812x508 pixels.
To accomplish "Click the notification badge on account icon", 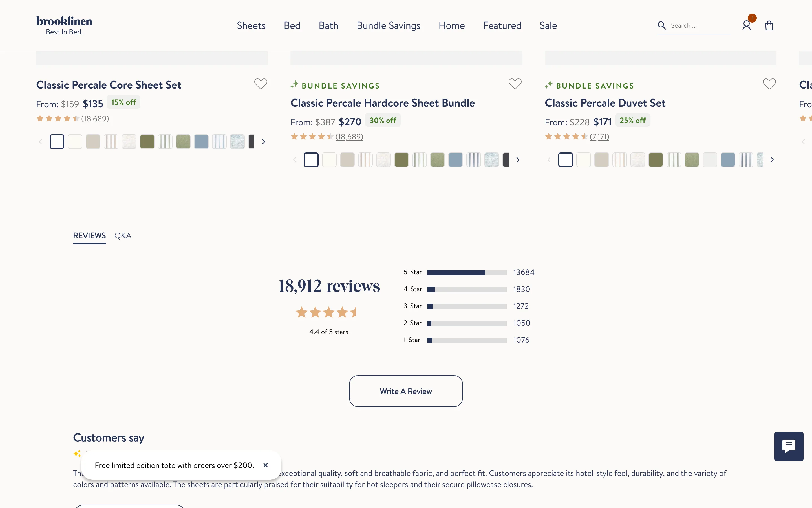I will click(752, 18).
